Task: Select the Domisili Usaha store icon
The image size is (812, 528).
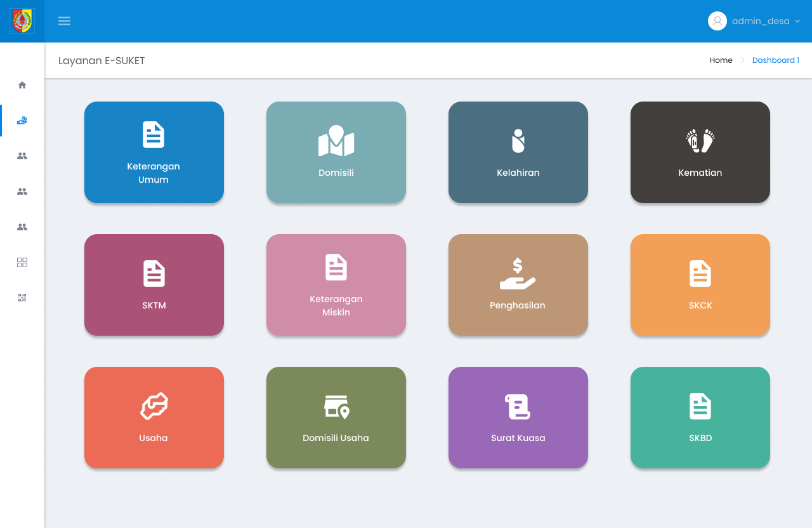Action: [336, 406]
